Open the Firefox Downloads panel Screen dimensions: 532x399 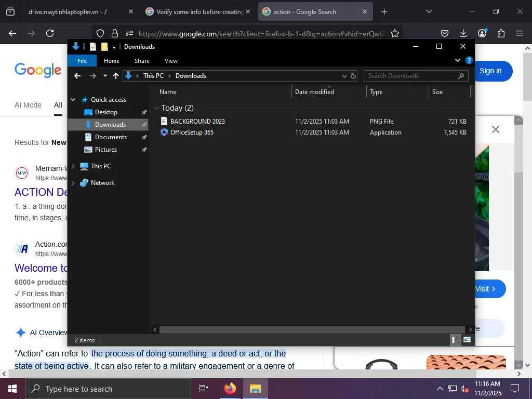(463, 33)
